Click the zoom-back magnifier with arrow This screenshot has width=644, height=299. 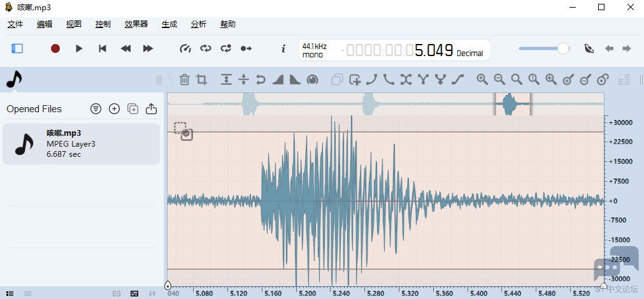[x=551, y=80]
